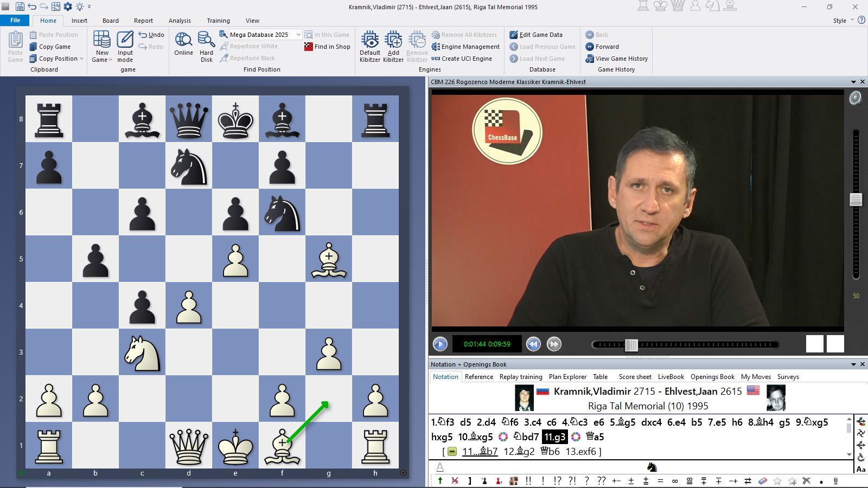Open the Mega Database 2025 dropdown

(x=298, y=35)
